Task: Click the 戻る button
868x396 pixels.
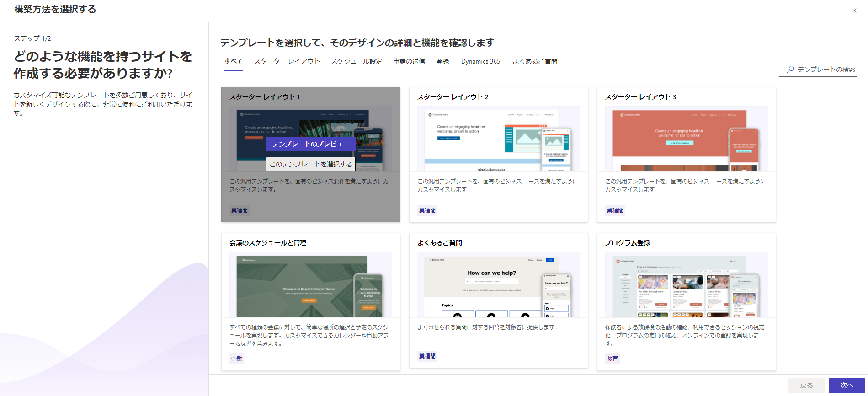Action: pyautogui.click(x=806, y=385)
